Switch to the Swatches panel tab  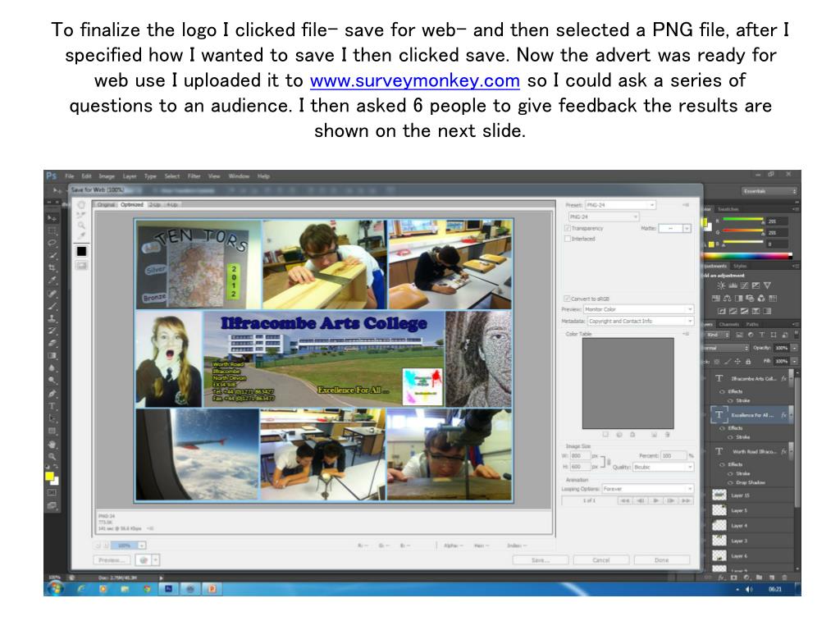point(728,209)
